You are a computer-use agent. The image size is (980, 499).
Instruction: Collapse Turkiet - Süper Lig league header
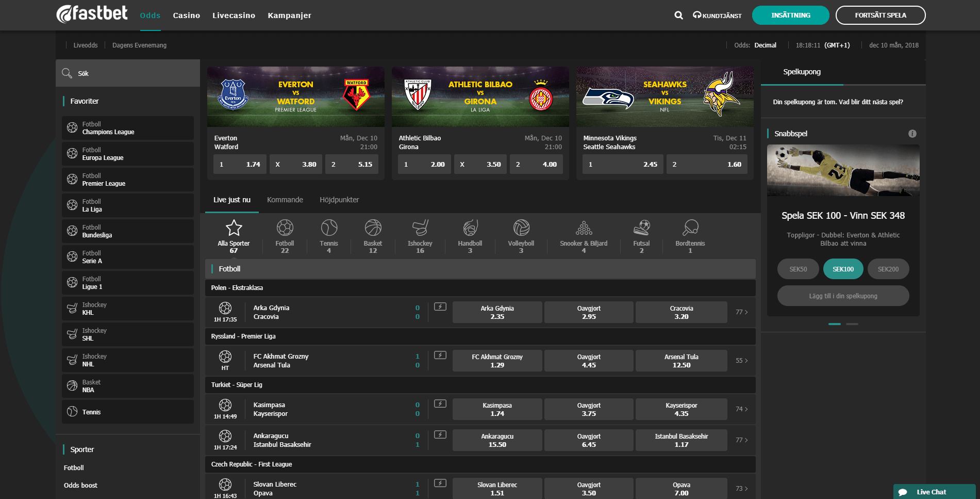(x=480, y=385)
